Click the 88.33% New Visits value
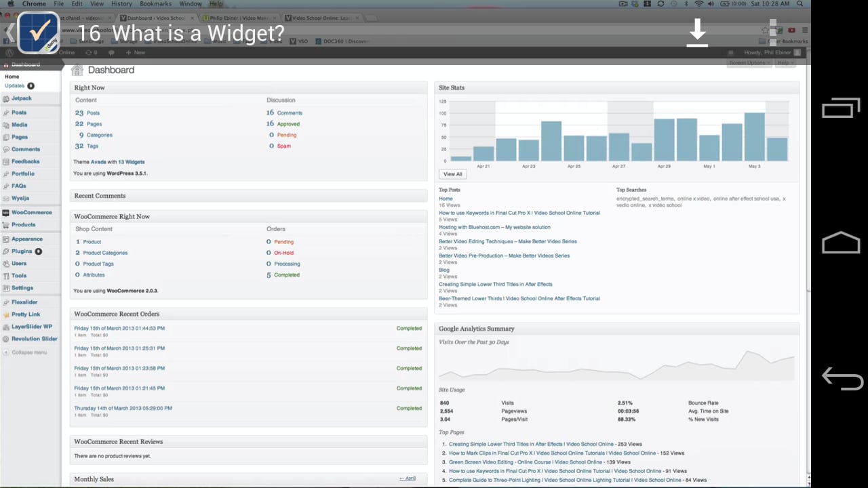Image resolution: width=868 pixels, height=488 pixels. click(627, 419)
